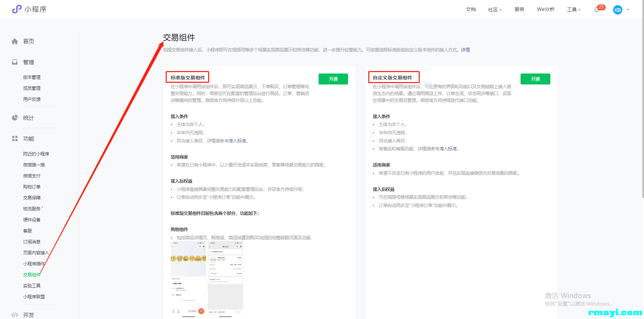This screenshot has height=319, width=644.
Task: Open 微信搜一搜 in the sidebar
Action: pyautogui.click(x=34, y=165)
